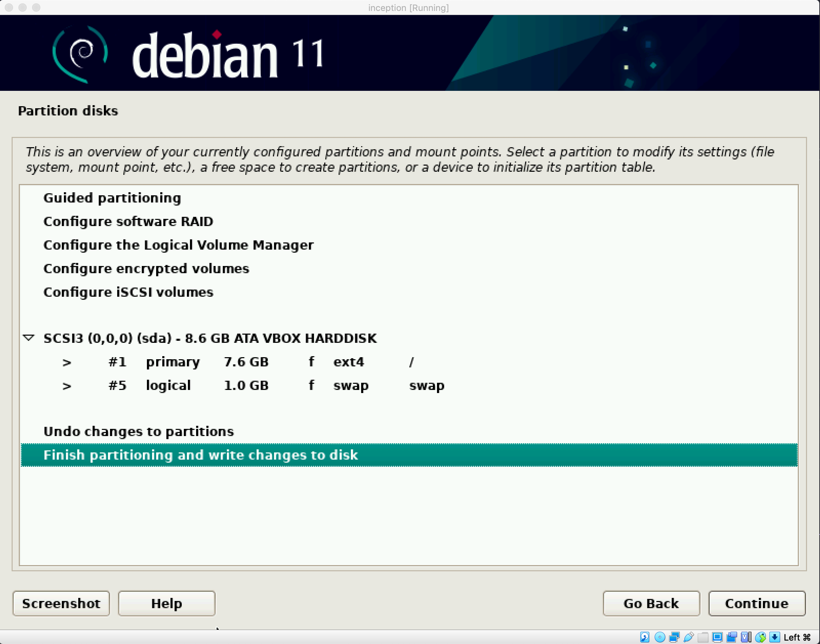This screenshot has height=644, width=820.
Task: Click the video recording status icon
Action: tap(732, 637)
